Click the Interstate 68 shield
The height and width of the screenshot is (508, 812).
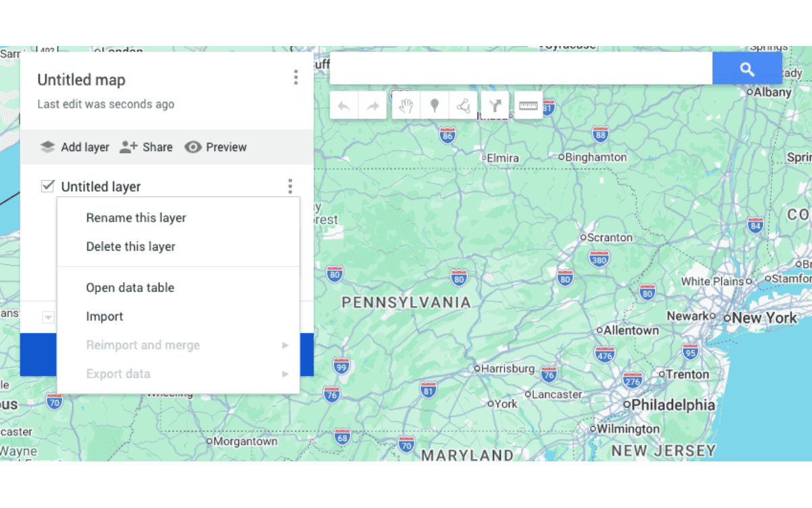pyautogui.click(x=342, y=437)
